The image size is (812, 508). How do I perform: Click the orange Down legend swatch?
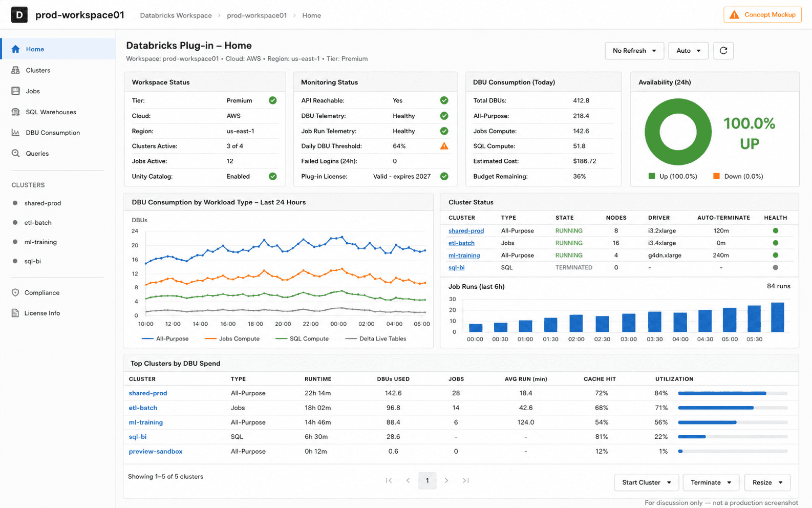point(716,176)
